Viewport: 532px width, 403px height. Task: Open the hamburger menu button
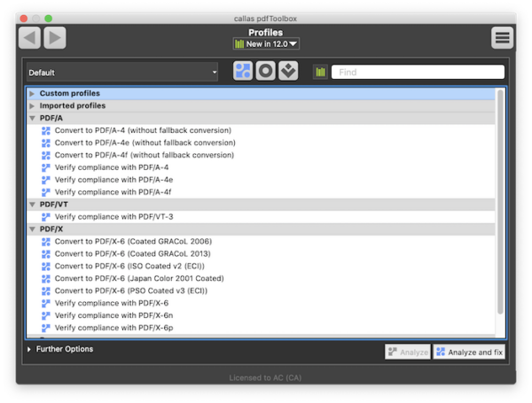tap(502, 37)
